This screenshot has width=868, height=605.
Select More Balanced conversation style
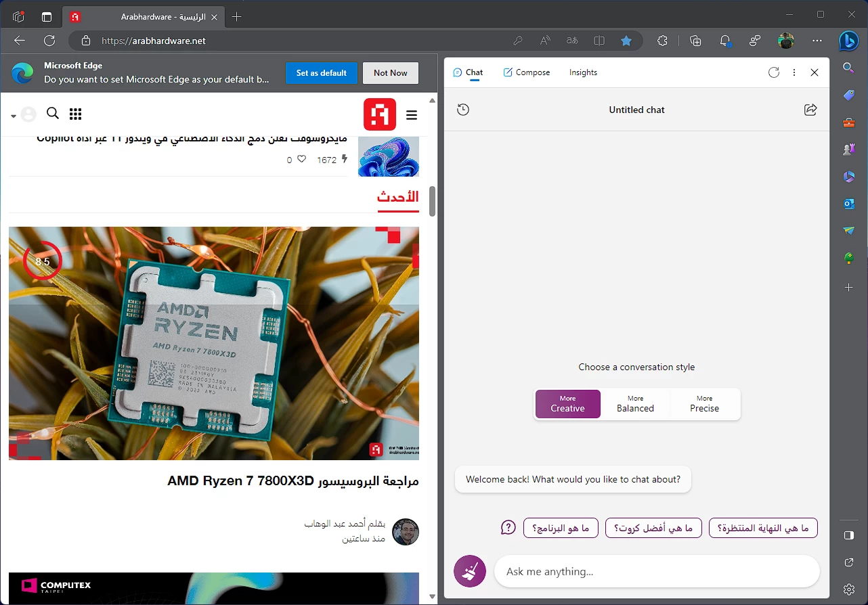click(635, 404)
